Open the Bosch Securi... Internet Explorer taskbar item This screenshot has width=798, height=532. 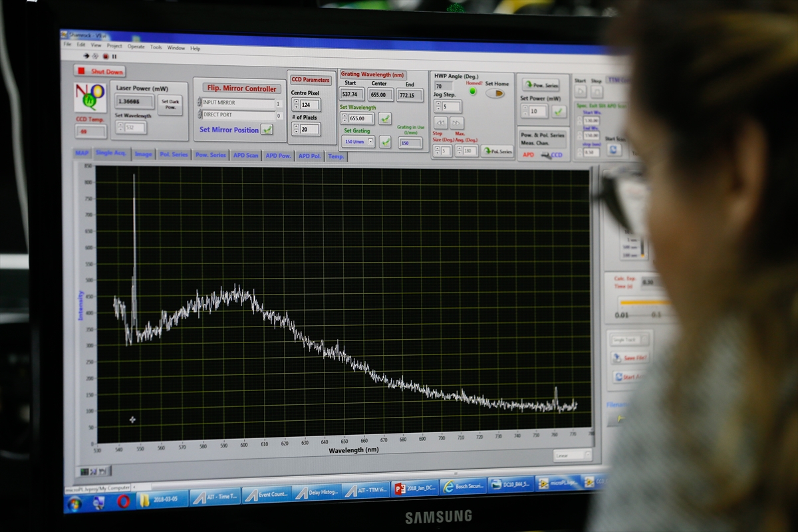pyautogui.click(x=464, y=487)
